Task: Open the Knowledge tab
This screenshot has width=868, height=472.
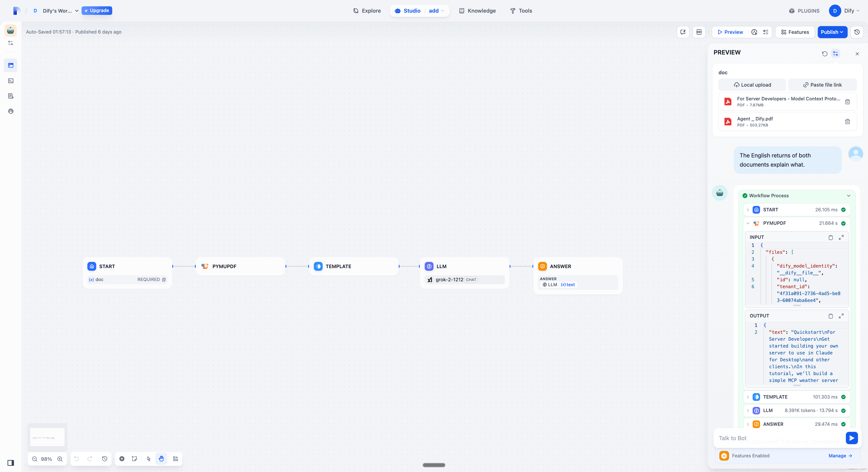Action: click(x=477, y=11)
